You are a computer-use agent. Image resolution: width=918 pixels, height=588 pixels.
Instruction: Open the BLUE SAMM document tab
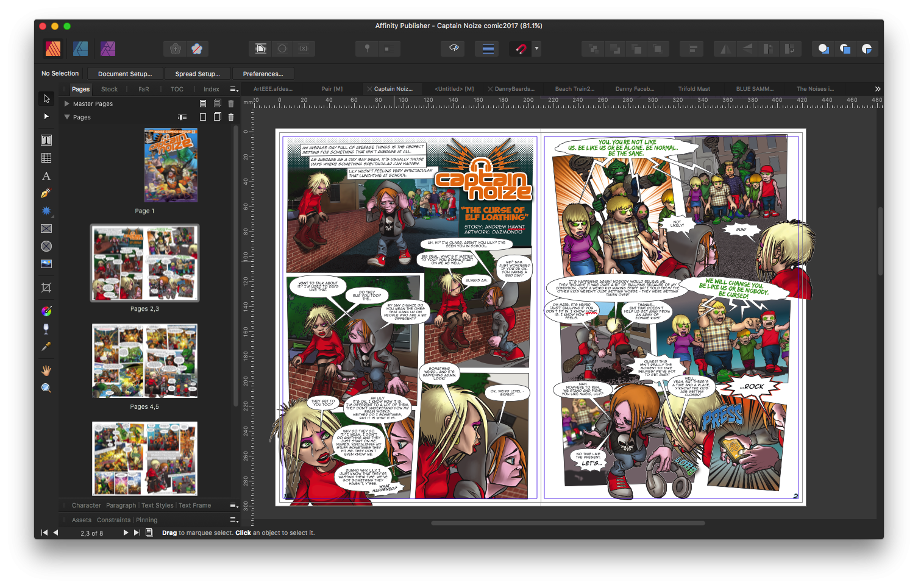coord(755,89)
